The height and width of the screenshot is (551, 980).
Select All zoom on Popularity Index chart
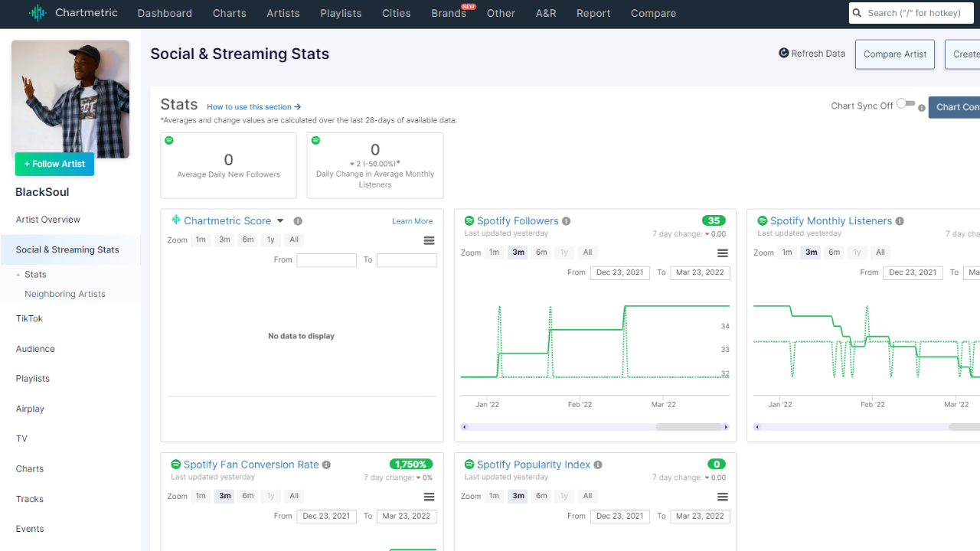pos(587,496)
